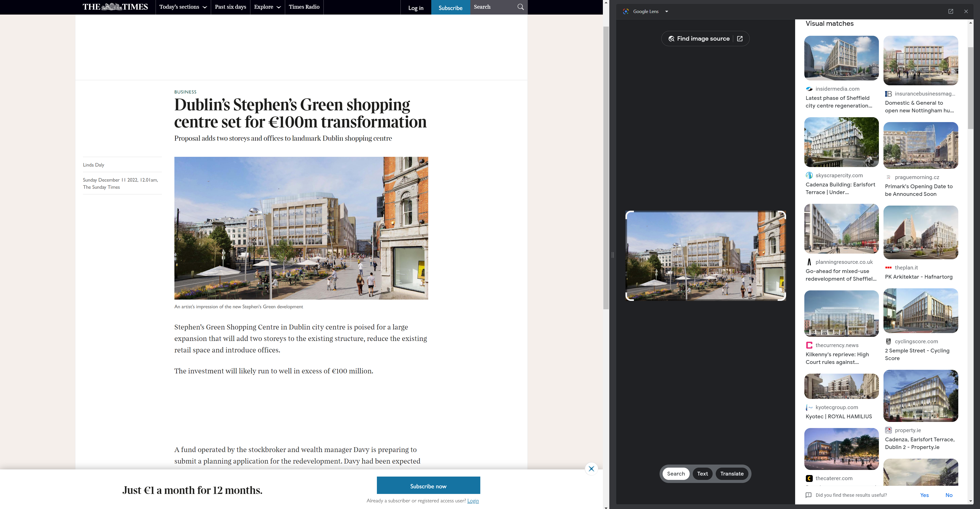Open Lens results in new tab icon
This screenshot has width=980, height=509.
(x=951, y=11)
